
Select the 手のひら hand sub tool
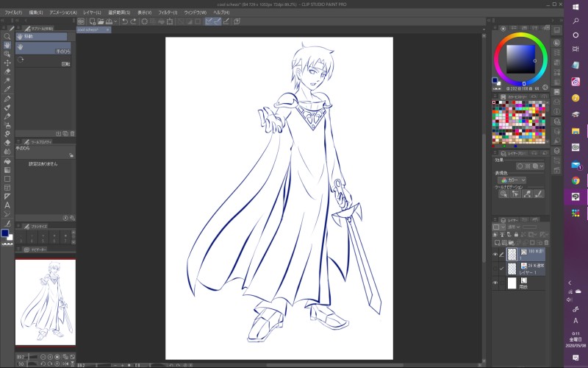44,46
